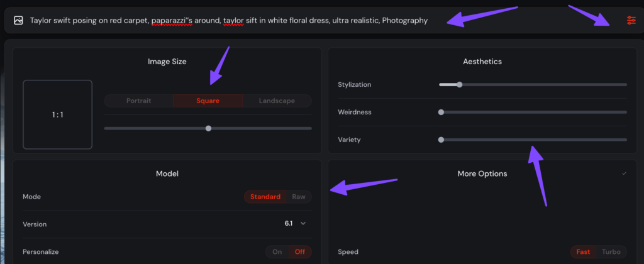Select Square image size
The height and width of the screenshot is (264, 644).
pyautogui.click(x=208, y=101)
